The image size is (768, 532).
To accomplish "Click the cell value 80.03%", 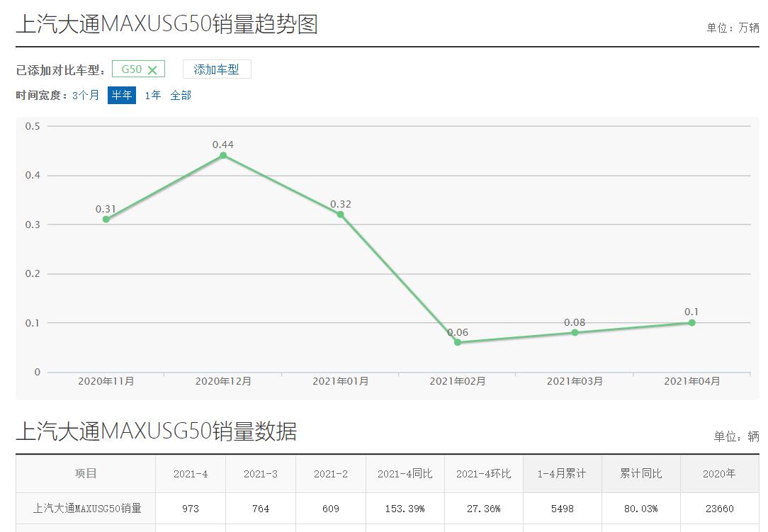I will [x=640, y=509].
